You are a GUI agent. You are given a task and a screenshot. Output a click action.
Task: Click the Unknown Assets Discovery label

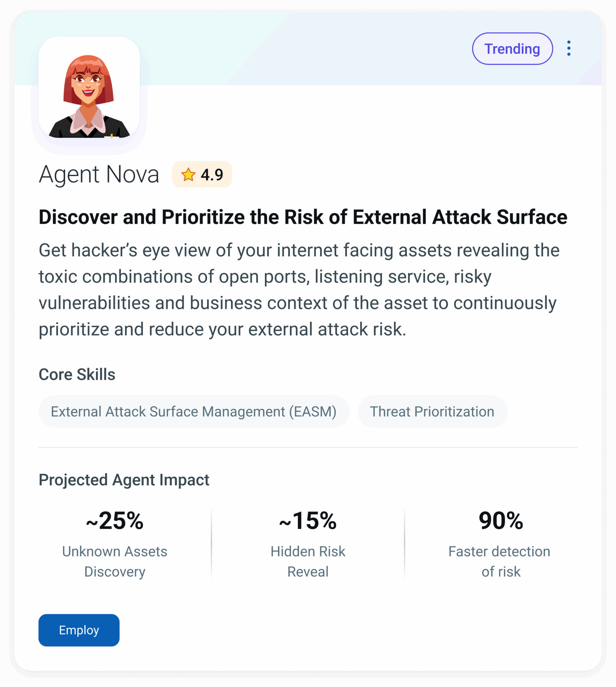tap(115, 562)
